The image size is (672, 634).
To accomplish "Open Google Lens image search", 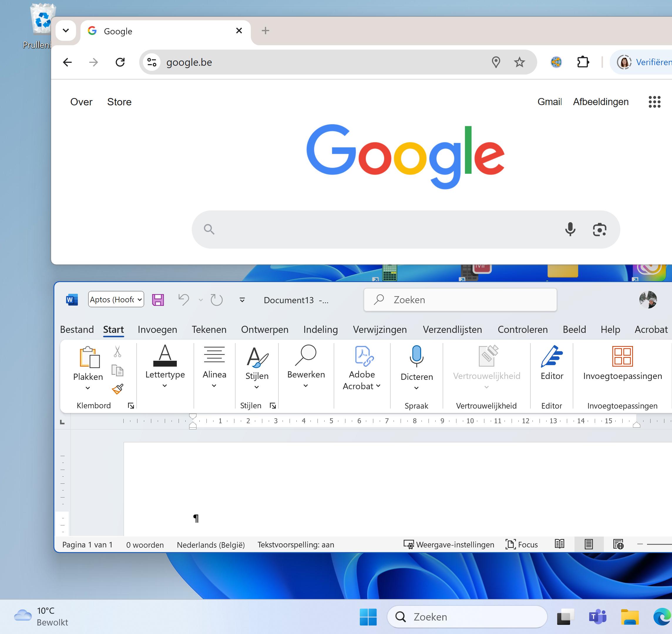I will 599,230.
